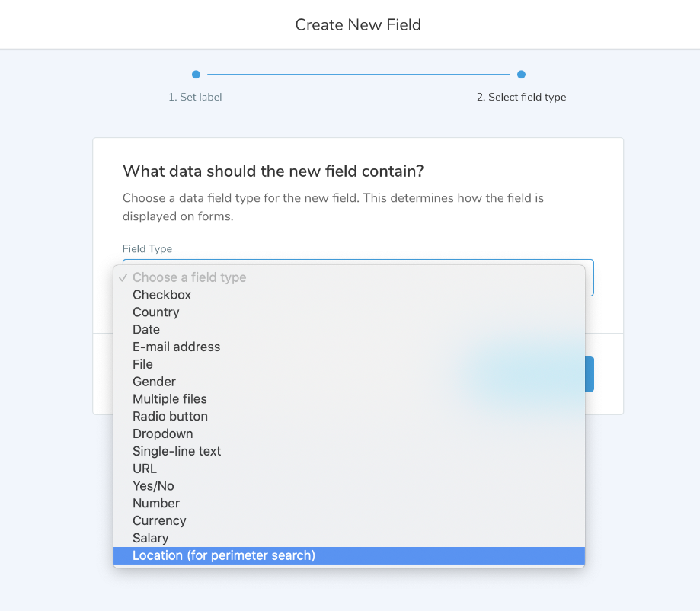
Task: Select Checkbox field type option
Action: pyautogui.click(x=161, y=295)
